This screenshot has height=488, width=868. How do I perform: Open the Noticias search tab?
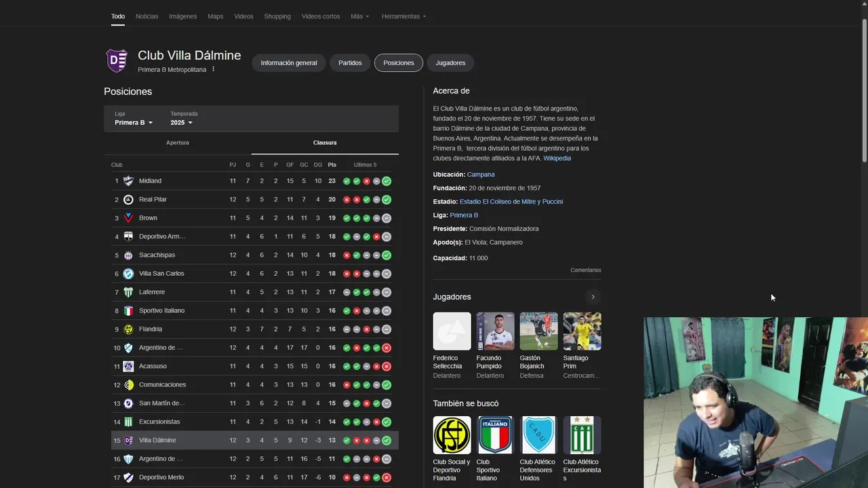147,16
